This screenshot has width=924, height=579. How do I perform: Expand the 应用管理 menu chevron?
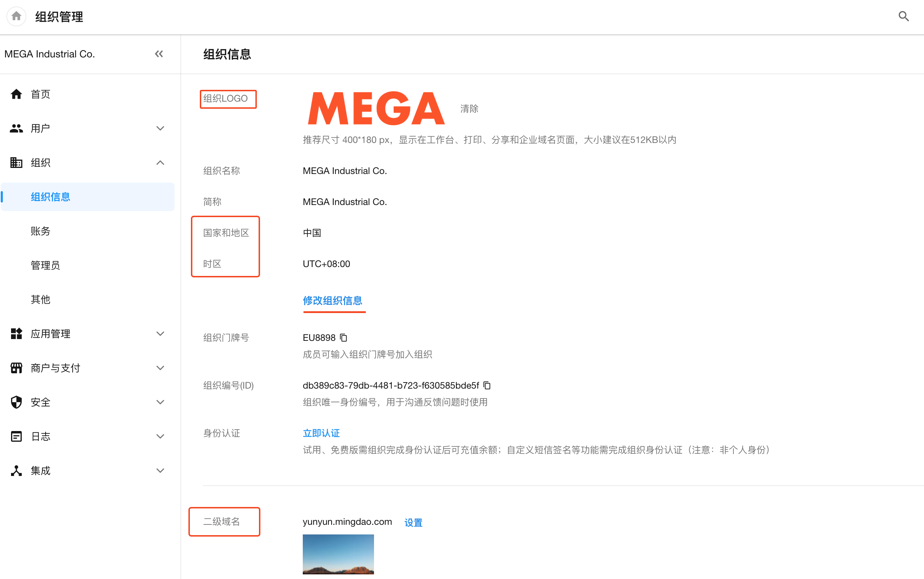click(x=160, y=334)
